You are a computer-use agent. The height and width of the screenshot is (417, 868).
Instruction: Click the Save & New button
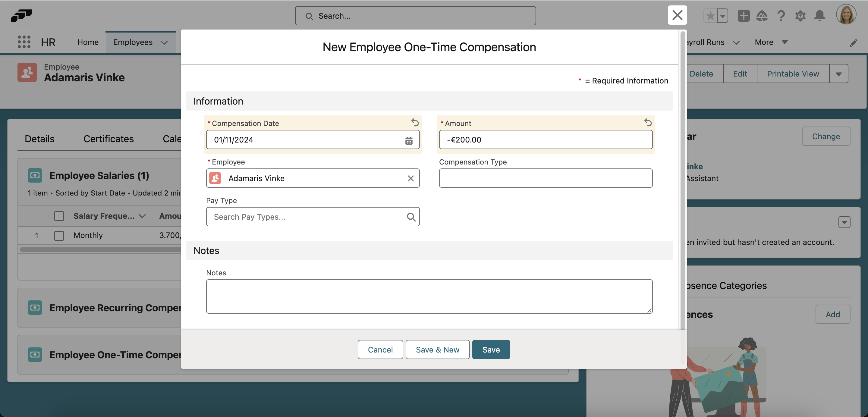pos(437,349)
